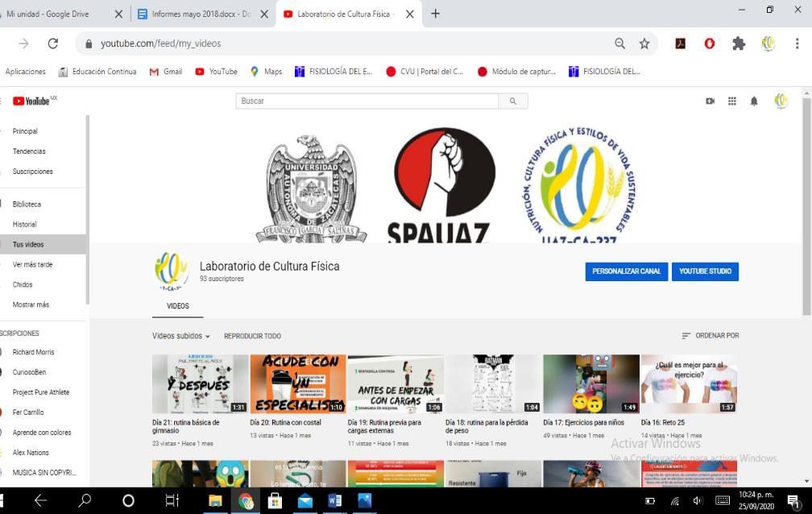Viewport: 812px width, 514px height.
Task: Click the Opera red extension icon
Action: pos(710,44)
